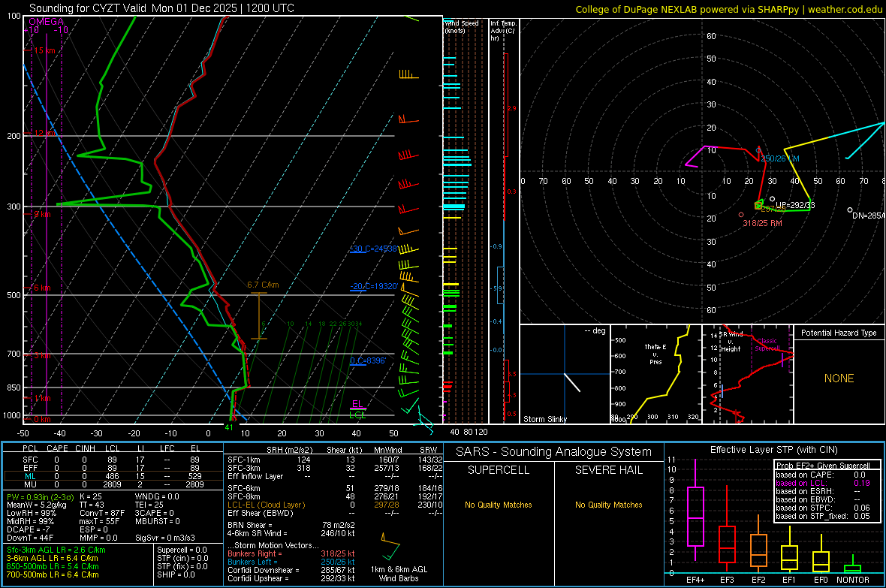
Task: Click the 'UP=292/33' Corfidi label on hodograph
Action: tap(795, 205)
